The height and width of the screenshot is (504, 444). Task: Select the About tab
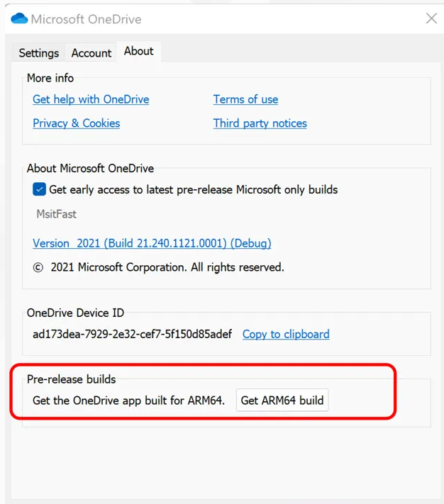139,51
